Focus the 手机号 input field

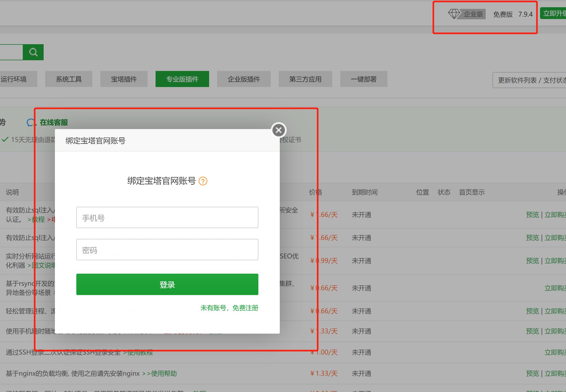[x=167, y=217]
